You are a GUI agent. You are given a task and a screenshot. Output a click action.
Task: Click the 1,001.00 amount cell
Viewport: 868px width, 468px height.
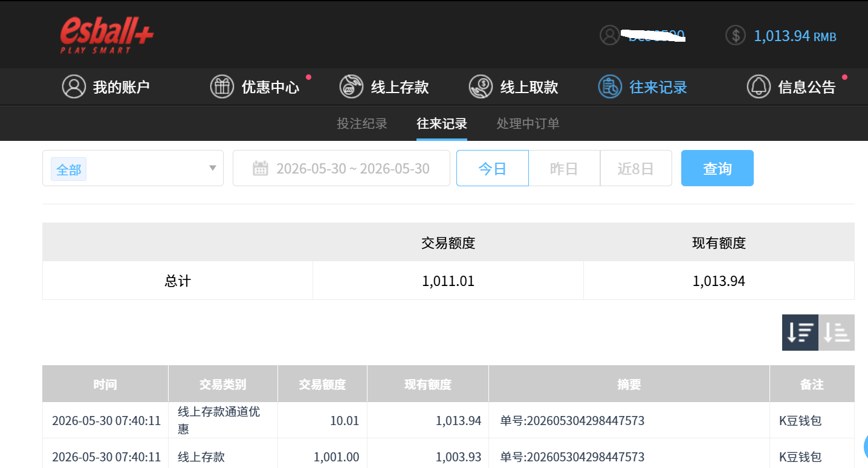[x=322, y=457]
